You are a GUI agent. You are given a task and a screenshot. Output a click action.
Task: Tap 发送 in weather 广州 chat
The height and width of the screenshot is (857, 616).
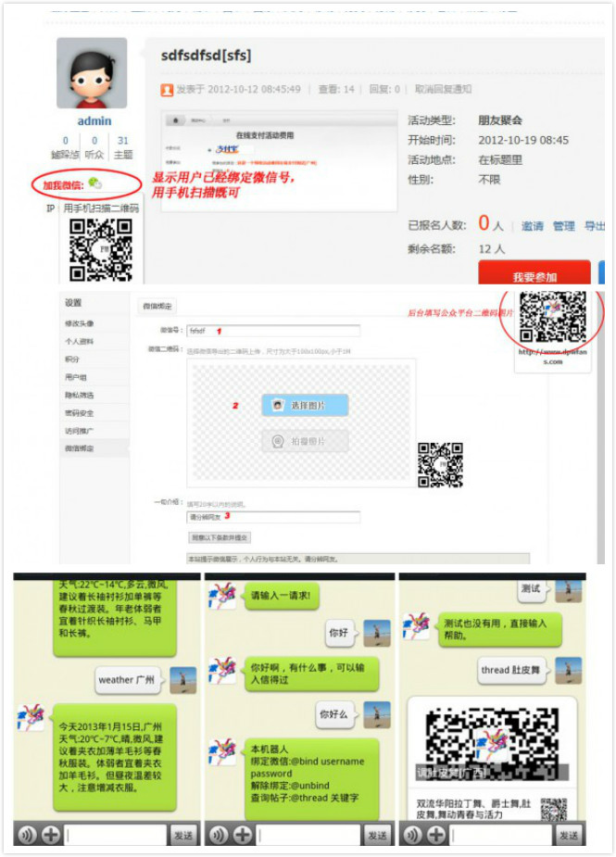click(x=183, y=835)
